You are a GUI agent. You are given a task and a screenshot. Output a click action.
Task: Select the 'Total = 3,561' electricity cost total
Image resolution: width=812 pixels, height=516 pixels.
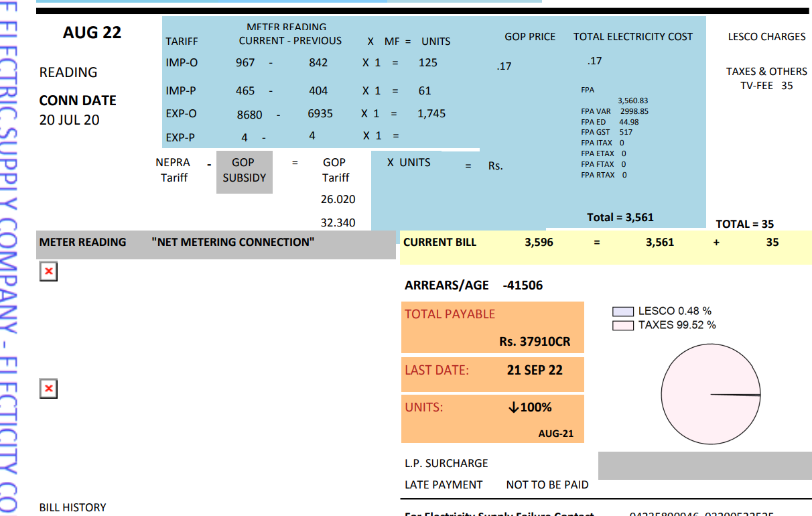click(620, 217)
